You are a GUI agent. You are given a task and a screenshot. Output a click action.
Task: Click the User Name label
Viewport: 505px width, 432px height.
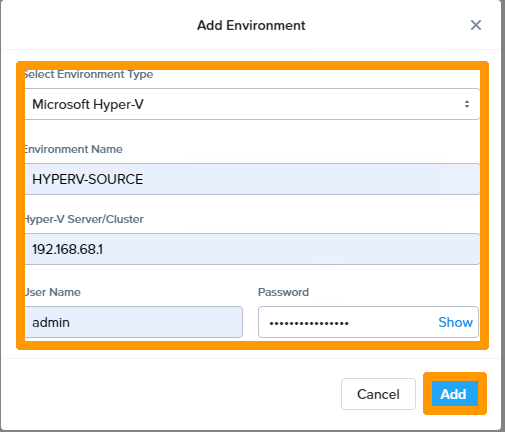pos(53,292)
